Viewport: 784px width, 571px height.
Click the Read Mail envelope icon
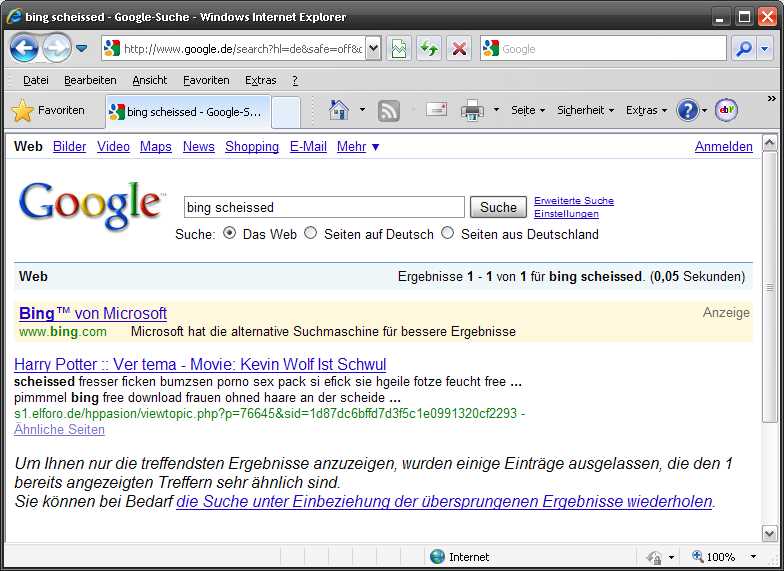click(436, 110)
